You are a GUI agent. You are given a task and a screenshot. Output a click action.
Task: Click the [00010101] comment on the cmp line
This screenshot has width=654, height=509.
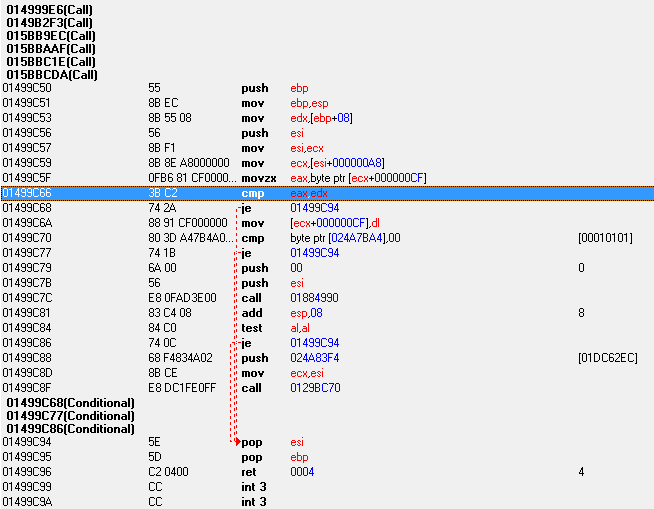[x=604, y=238]
